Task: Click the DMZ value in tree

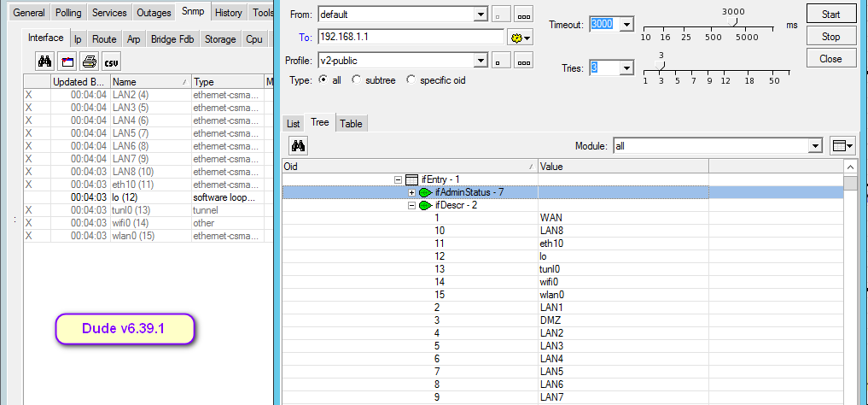Action: 551,320
